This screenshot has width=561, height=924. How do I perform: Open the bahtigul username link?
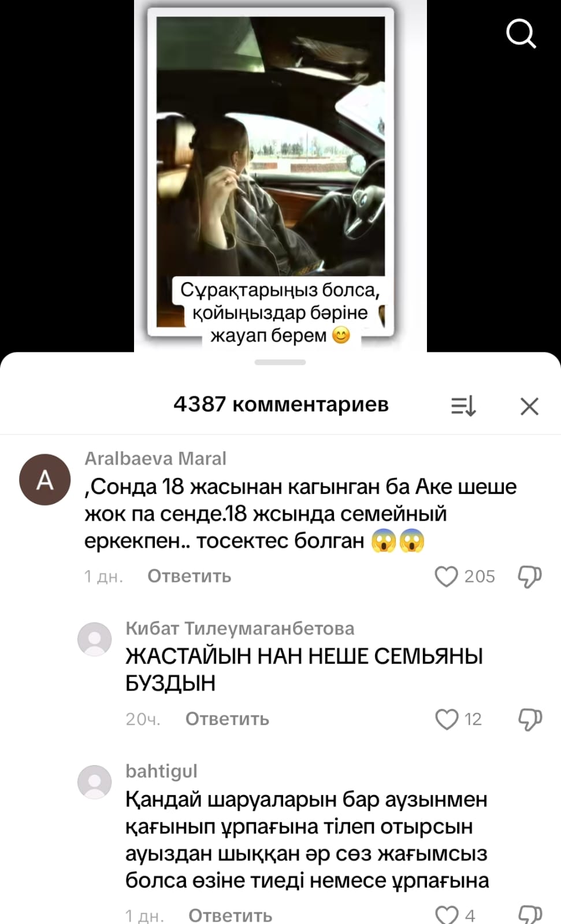click(161, 771)
